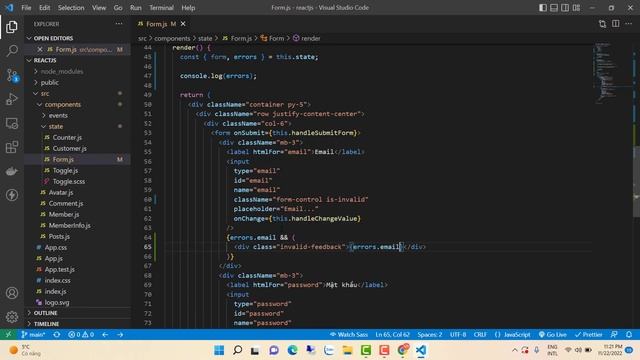This screenshot has width=640, height=360.
Task: Click the render breadcrumb item
Action: (x=307, y=38)
